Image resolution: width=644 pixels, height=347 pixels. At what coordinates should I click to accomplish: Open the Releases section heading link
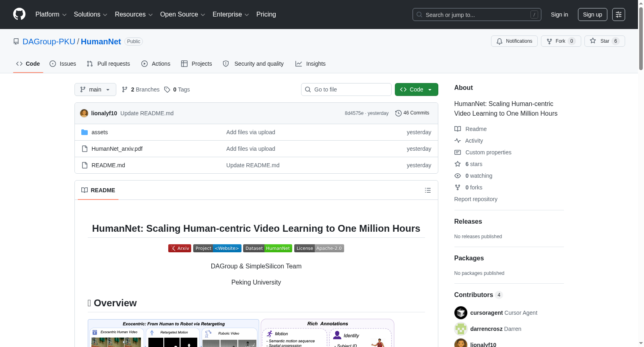468,222
